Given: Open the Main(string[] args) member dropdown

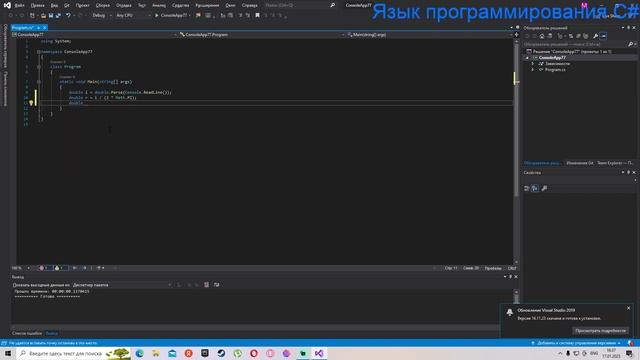Looking at the screenshot, I should 429,35.
